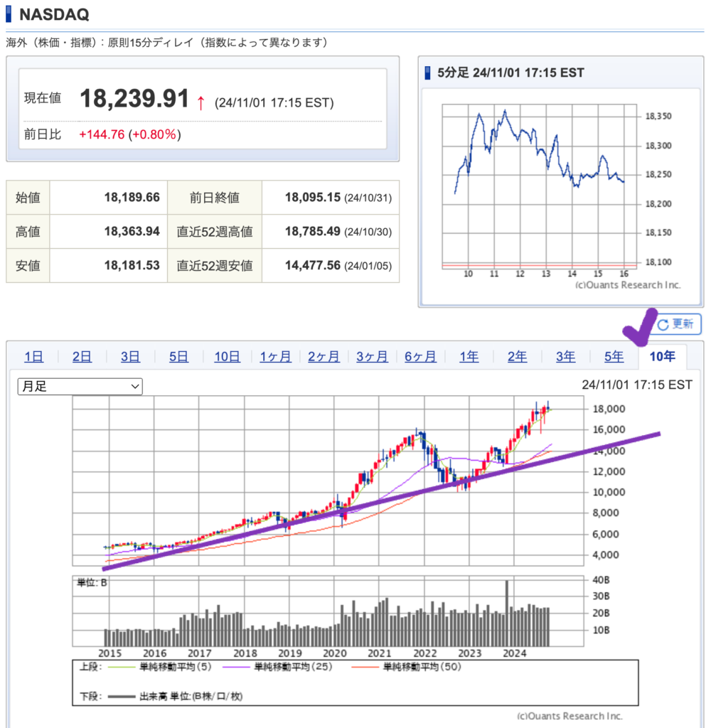
Task: Show the 5年 chart range
Action: pyautogui.click(x=614, y=357)
